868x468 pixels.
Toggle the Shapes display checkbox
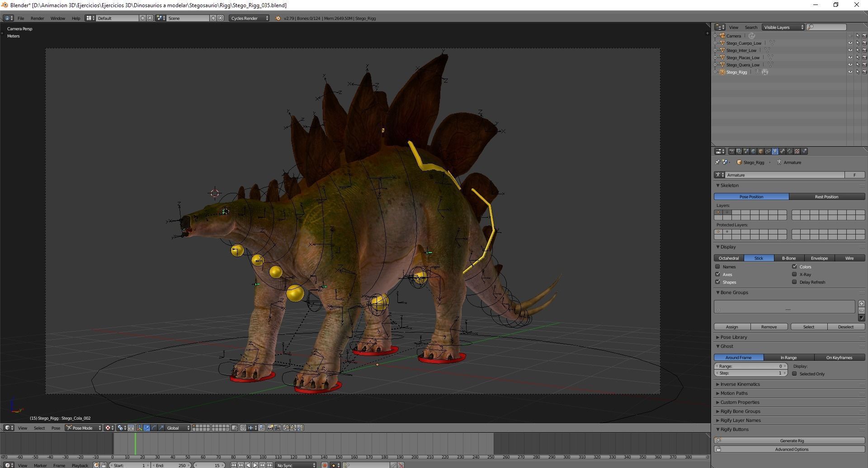(717, 282)
